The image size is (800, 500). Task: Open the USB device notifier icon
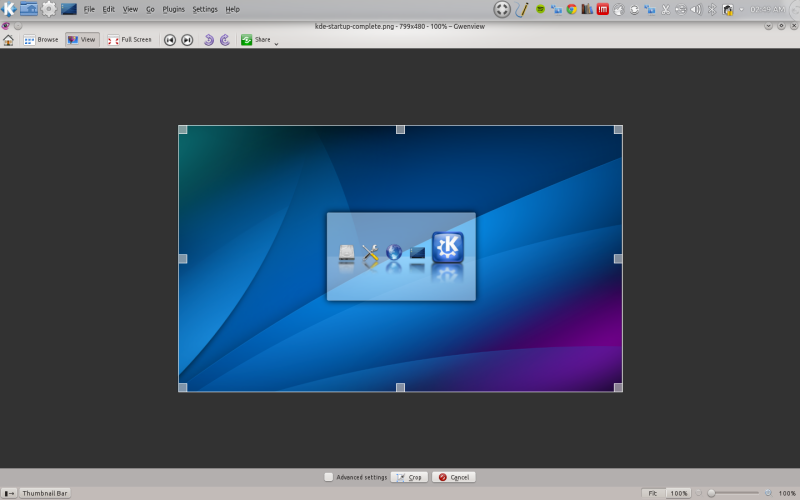point(681,9)
